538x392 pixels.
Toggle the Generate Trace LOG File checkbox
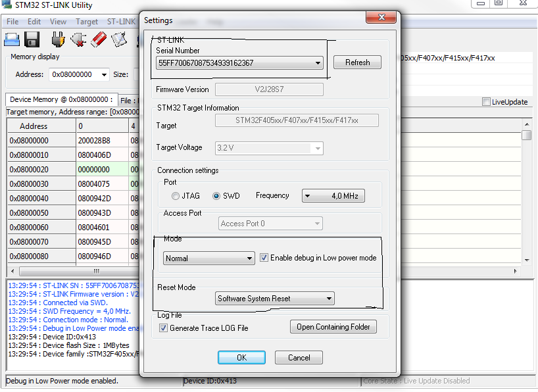click(163, 328)
